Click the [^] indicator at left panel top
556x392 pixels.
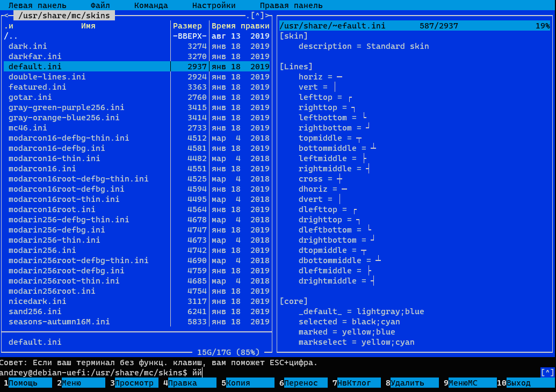[x=258, y=16]
